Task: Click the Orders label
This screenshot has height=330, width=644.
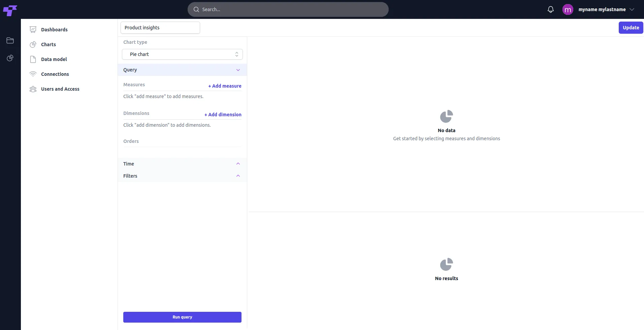Action: pyautogui.click(x=131, y=141)
